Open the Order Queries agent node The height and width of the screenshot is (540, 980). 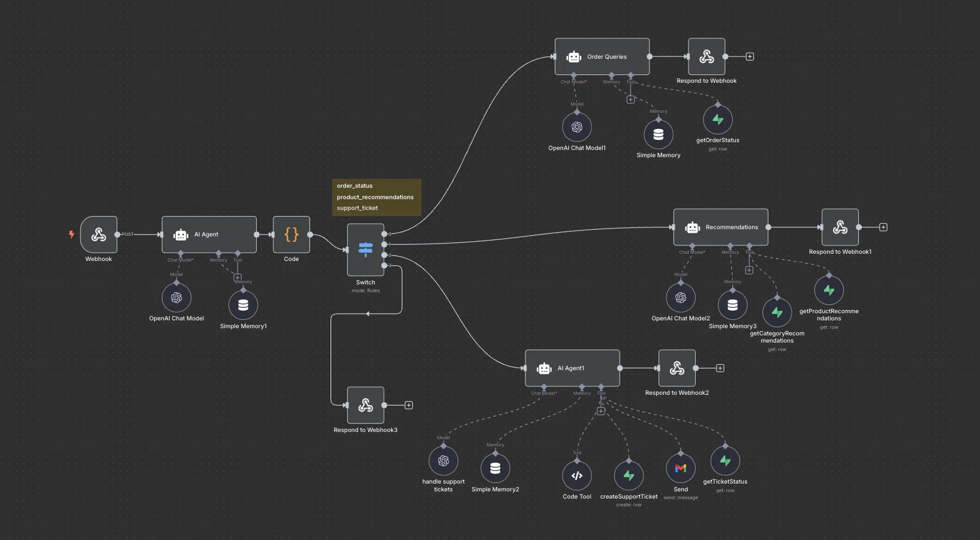coord(602,57)
